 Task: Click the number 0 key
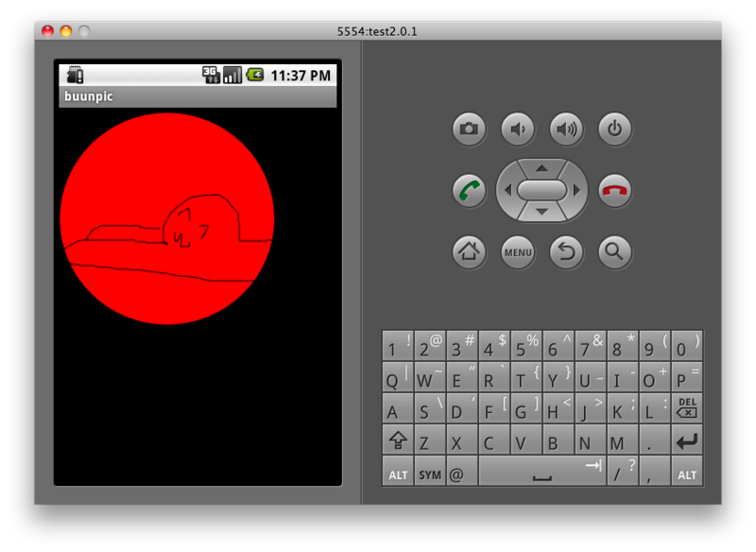(687, 346)
